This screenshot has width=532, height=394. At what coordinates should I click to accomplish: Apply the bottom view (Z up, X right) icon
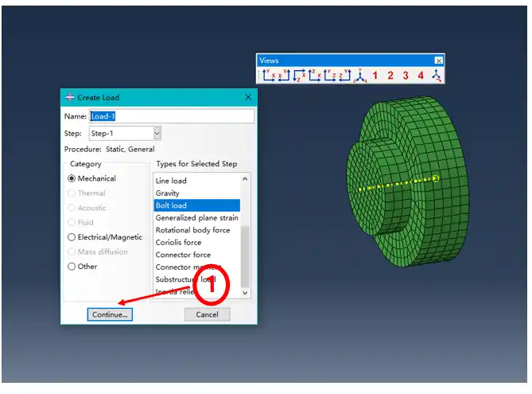point(315,76)
